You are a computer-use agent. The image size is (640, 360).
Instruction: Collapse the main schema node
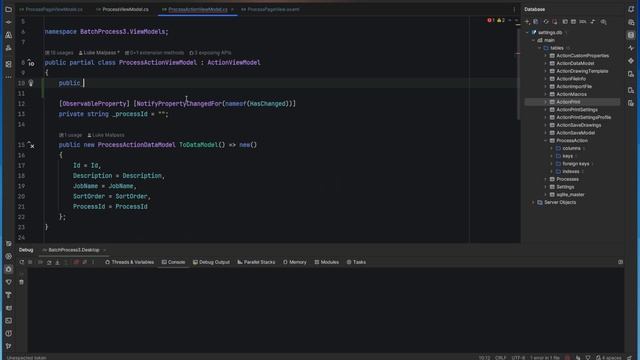[533, 40]
